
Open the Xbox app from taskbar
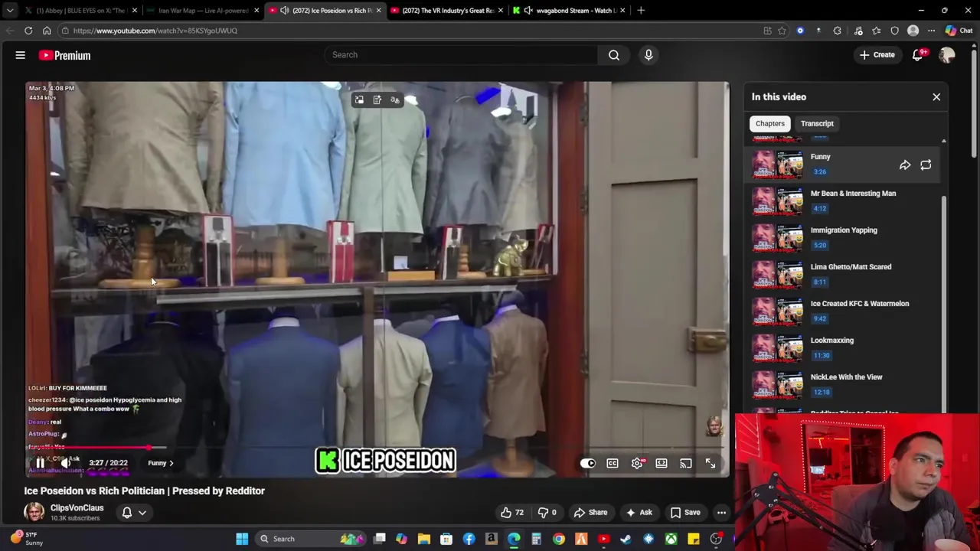671,539
